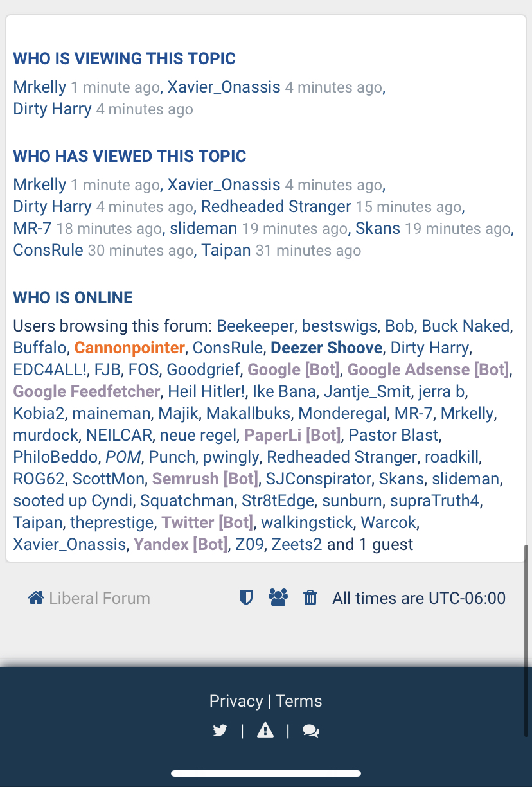Click the trash can delete cookies icon
Screen dimensions: 532x787
(310, 598)
